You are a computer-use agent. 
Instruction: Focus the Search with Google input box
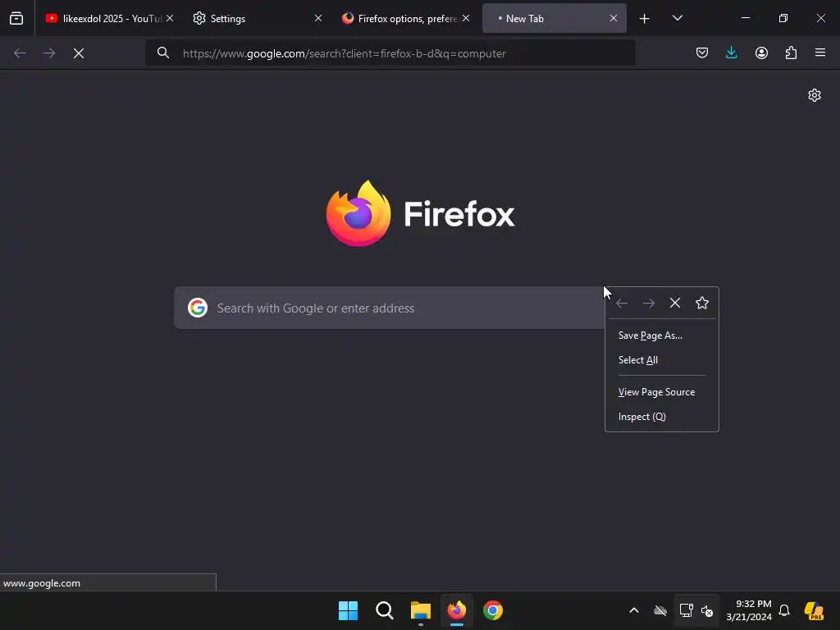click(390, 308)
